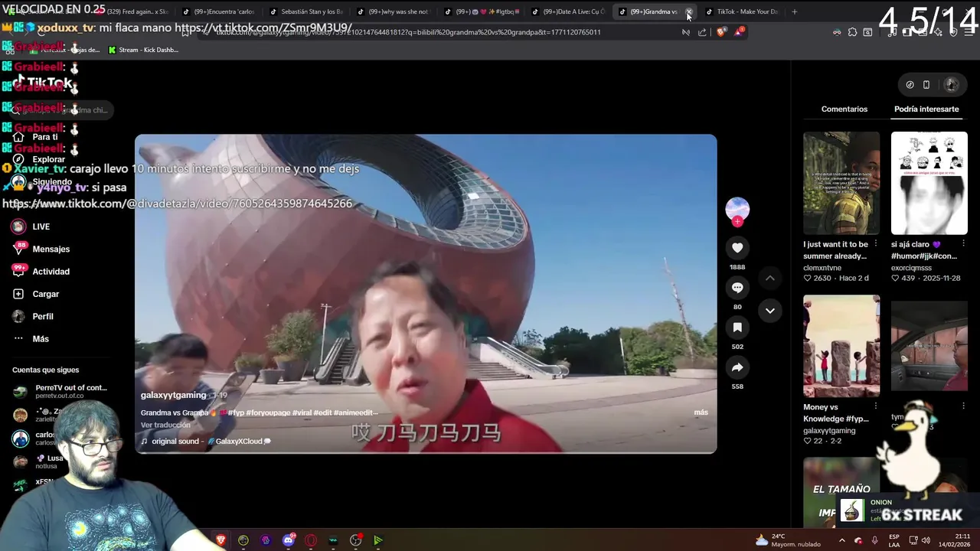Click galaxyytgaming username on the video overlay
This screenshot has width=980, height=551.
pyautogui.click(x=173, y=395)
